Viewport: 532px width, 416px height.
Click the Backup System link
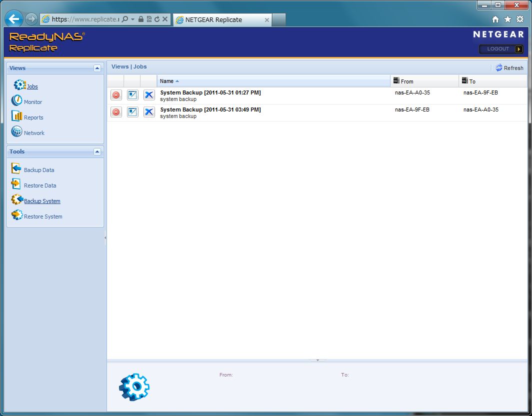click(x=42, y=201)
